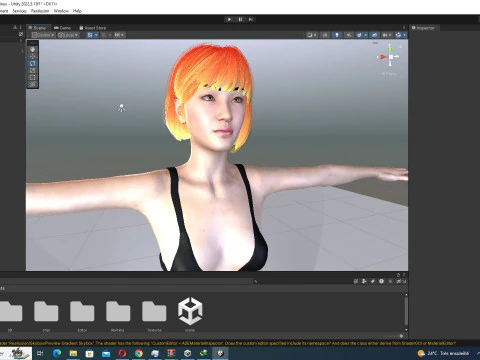Select the Rect tool in scene overlay
Image resolution: width=480 pixels, height=360 pixels.
click(33, 77)
